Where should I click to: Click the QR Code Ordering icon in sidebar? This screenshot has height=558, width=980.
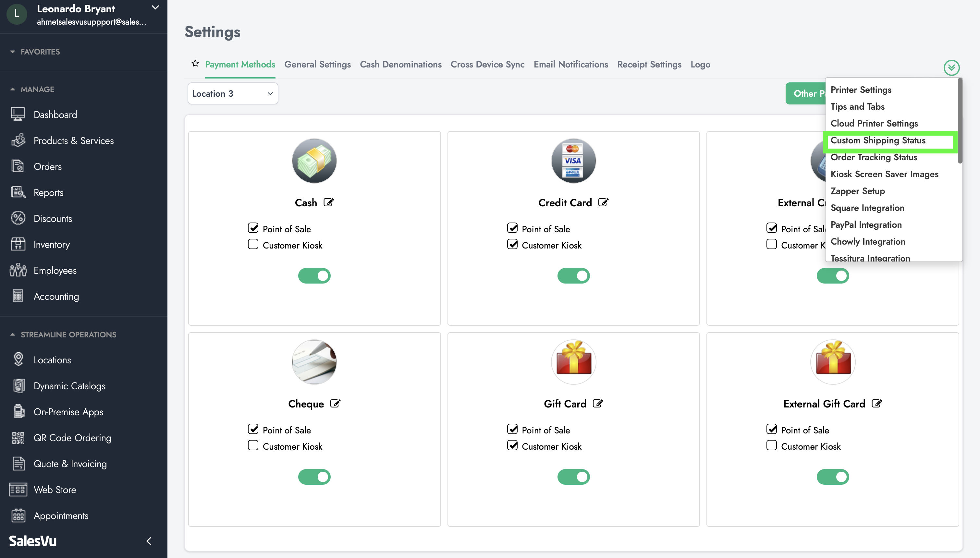click(x=18, y=438)
